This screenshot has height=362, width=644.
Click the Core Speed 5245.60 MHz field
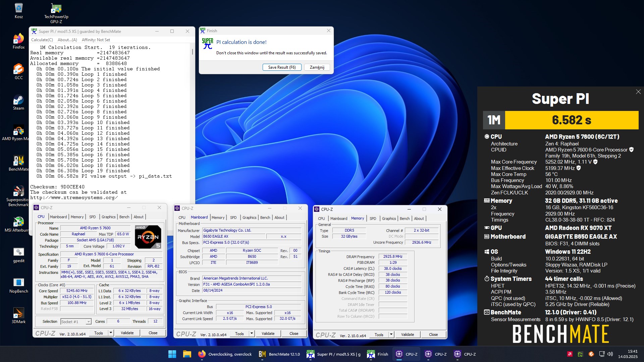click(x=77, y=291)
